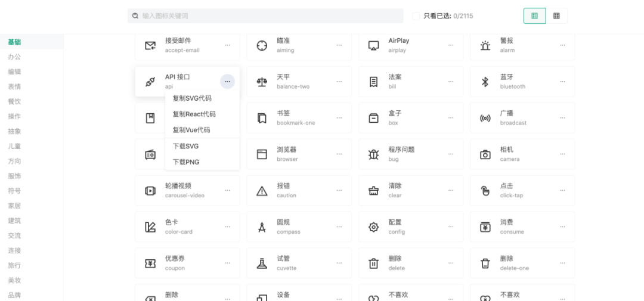This screenshot has width=644, height=301.
Task: Click the broadcast 广播 icon
Action: tap(485, 118)
